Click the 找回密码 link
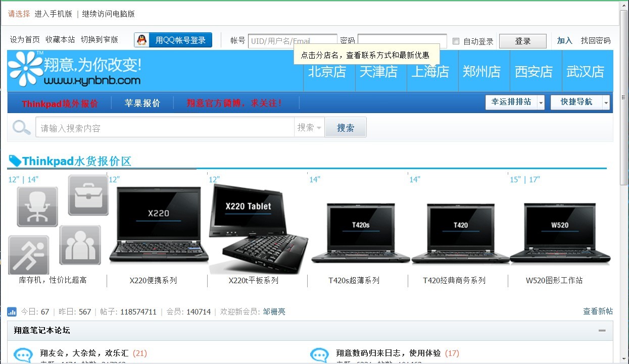629x364 pixels. tap(596, 41)
